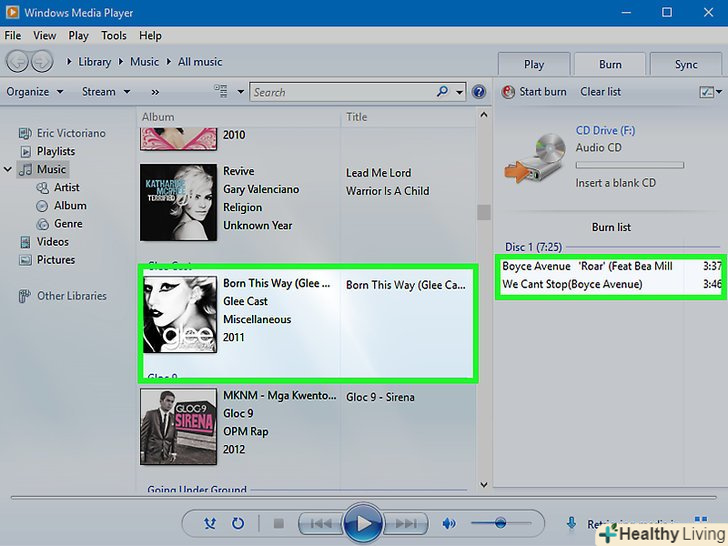Click the Music note icon in sidebar

click(x=25, y=169)
